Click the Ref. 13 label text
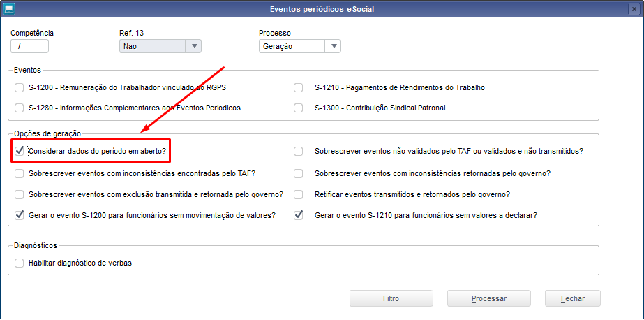 131,33
